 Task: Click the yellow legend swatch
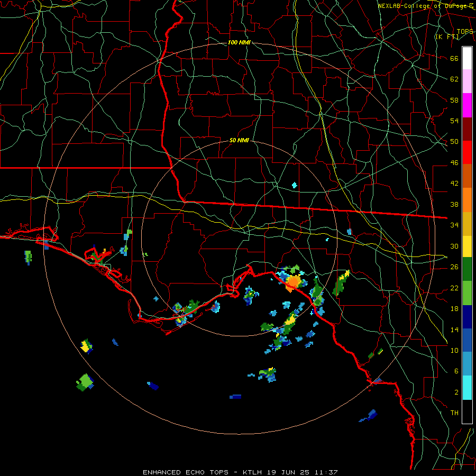coord(467,246)
